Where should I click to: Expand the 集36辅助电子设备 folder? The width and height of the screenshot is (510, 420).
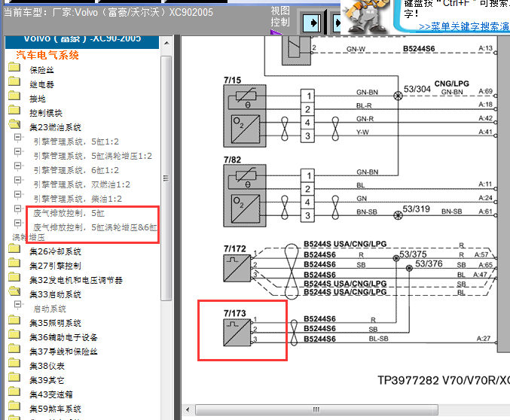63,337
